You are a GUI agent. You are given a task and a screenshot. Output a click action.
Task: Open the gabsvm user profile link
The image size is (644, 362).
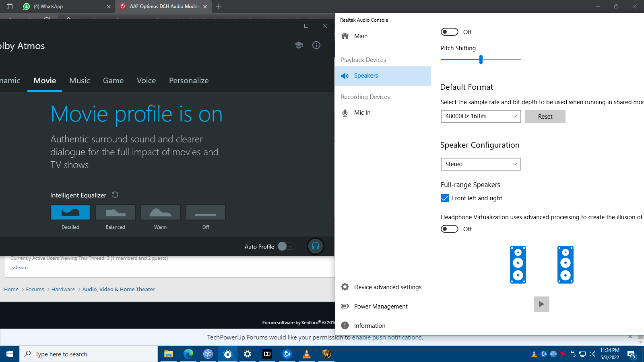pyautogui.click(x=19, y=267)
